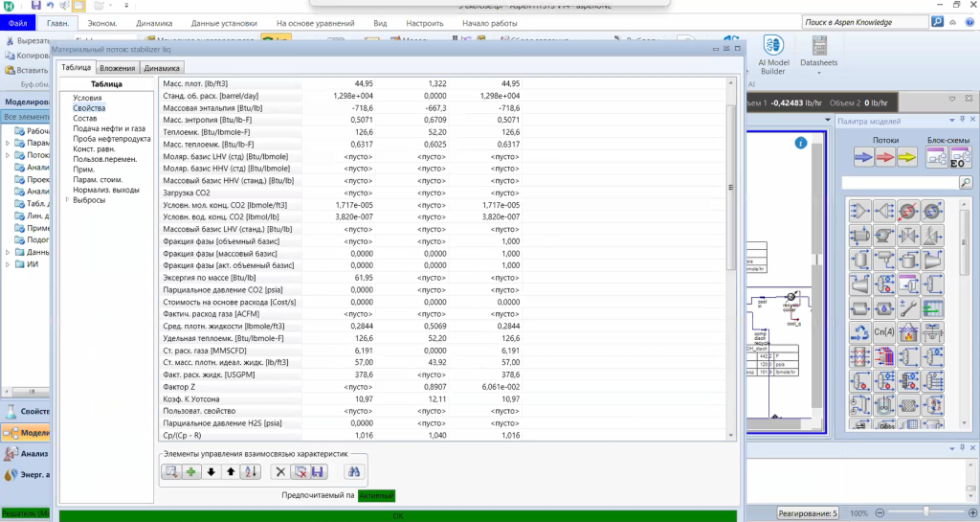
Task: Click the sort properties A-Z icon
Action: 251,471
